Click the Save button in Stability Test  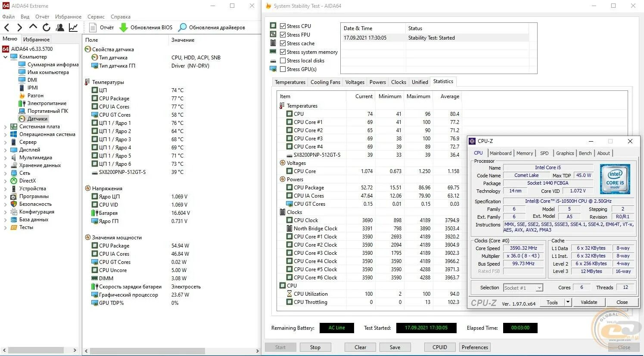(395, 347)
